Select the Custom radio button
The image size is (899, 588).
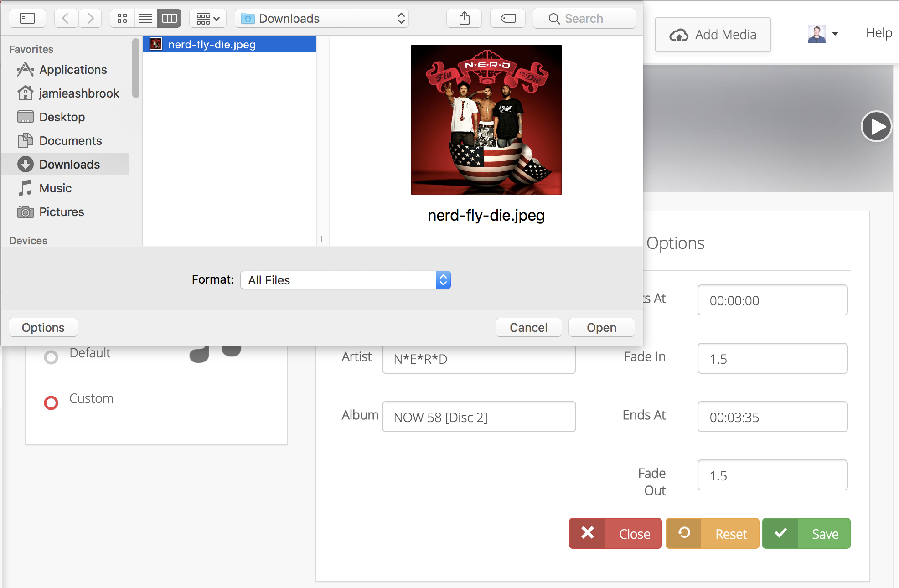[51, 398]
